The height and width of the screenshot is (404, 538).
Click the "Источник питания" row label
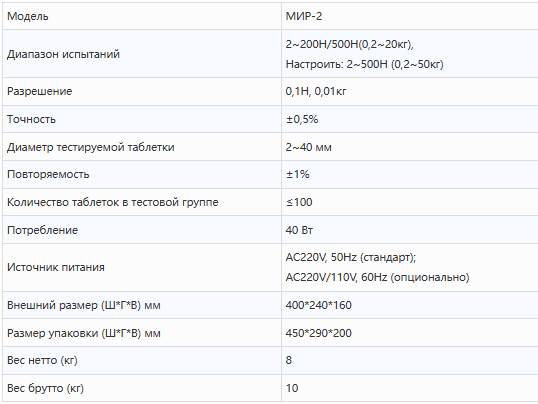[56, 267]
